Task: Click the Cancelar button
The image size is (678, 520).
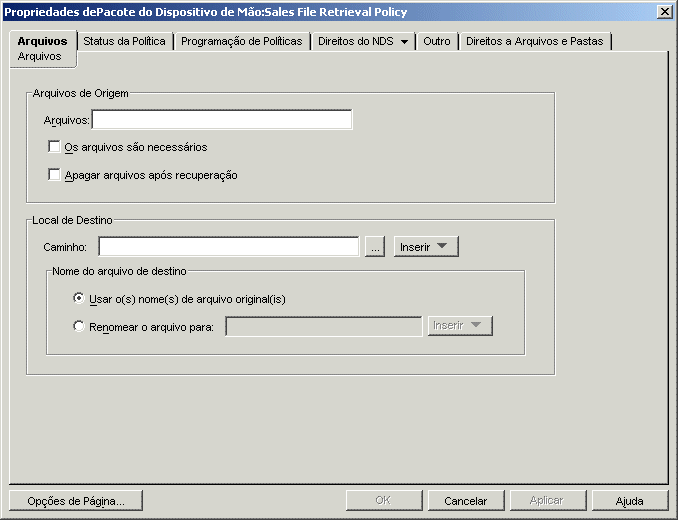Action: pyautogui.click(x=466, y=501)
